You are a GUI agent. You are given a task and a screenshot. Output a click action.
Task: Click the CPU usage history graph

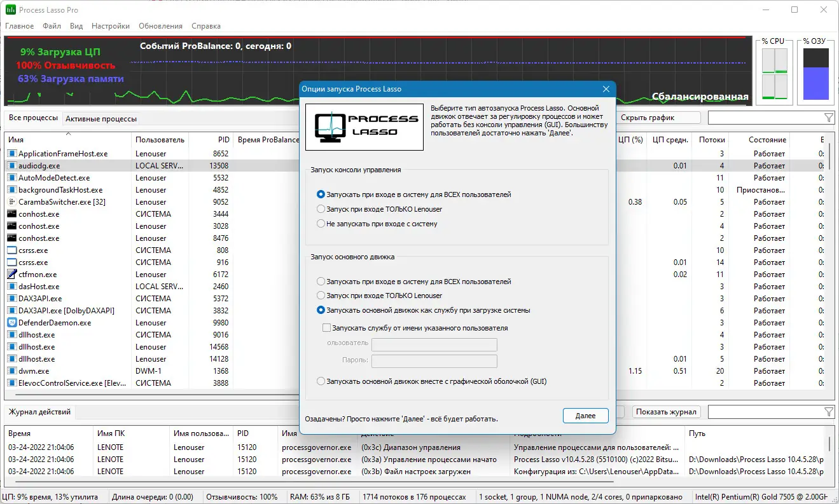[377, 71]
